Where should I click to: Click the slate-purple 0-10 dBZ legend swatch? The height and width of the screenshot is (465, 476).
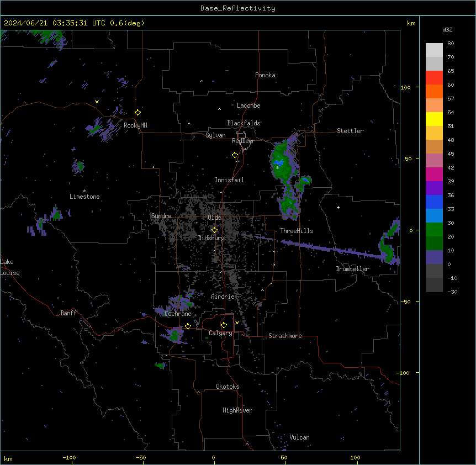434,257
